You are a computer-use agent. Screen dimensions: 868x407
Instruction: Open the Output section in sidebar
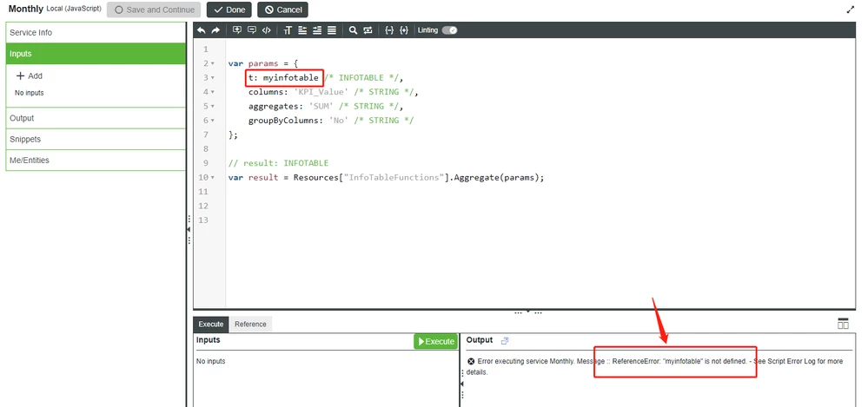point(96,118)
